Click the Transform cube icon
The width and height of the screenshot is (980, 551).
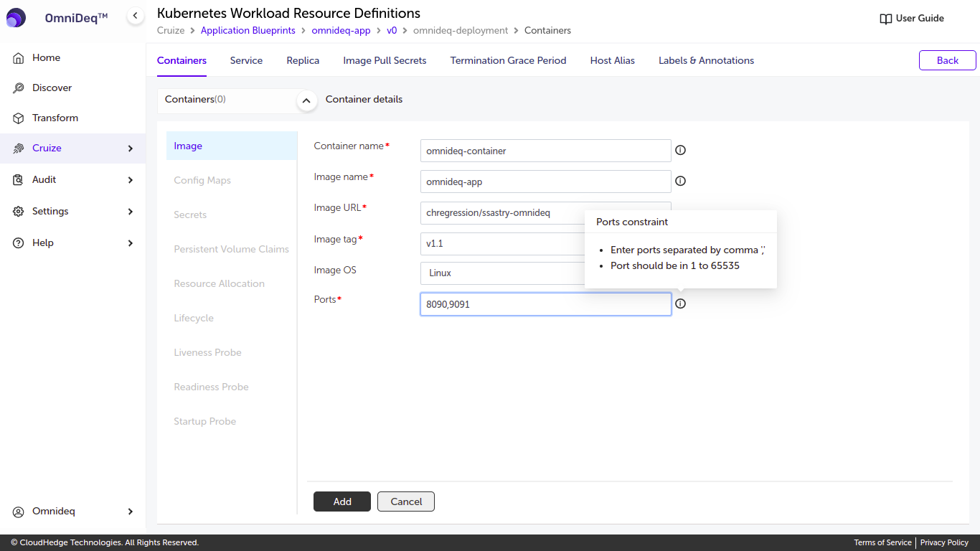[x=19, y=118]
